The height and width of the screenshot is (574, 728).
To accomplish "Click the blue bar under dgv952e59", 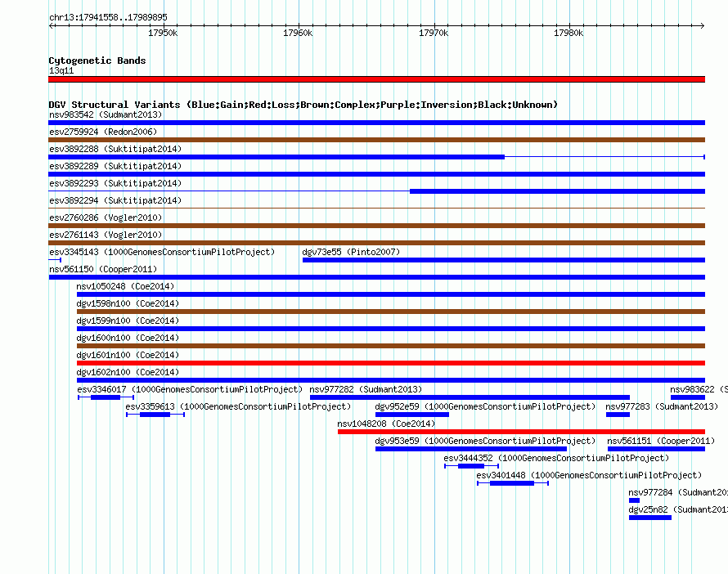I will pos(411,415).
